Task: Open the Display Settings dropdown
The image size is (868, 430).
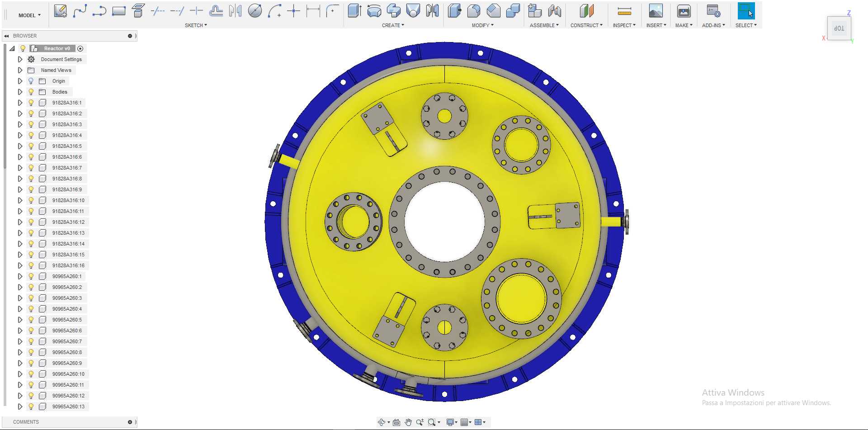Action: tap(452, 422)
